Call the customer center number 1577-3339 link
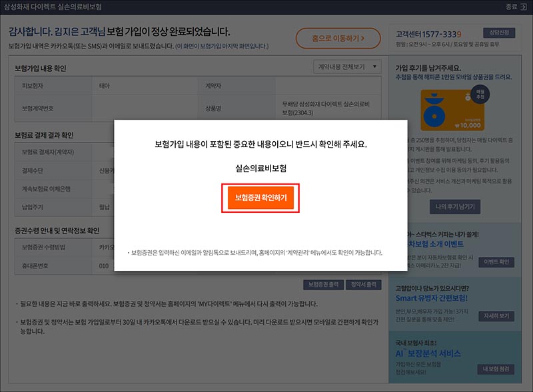 click(x=433, y=31)
